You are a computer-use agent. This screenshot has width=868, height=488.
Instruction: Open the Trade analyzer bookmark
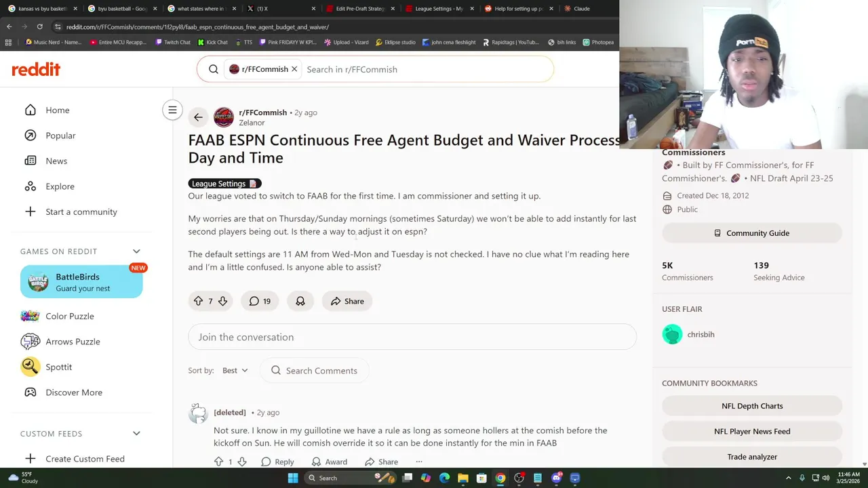point(752,457)
